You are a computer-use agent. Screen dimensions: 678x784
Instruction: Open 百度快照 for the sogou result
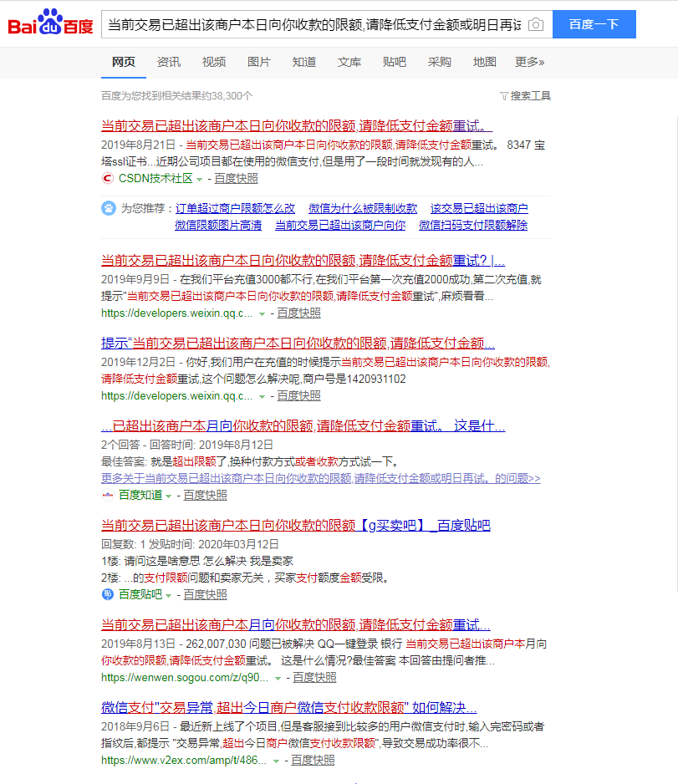tap(314, 678)
